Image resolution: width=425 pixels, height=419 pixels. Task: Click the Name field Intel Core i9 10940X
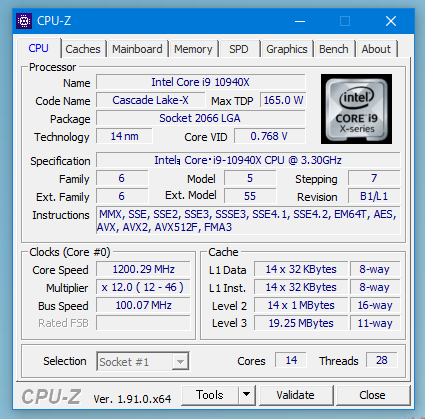click(x=201, y=82)
